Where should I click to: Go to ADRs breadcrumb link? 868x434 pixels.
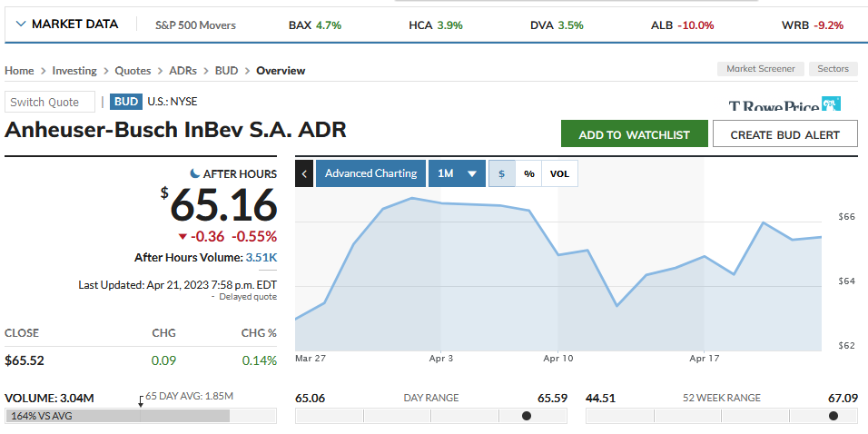coord(182,70)
